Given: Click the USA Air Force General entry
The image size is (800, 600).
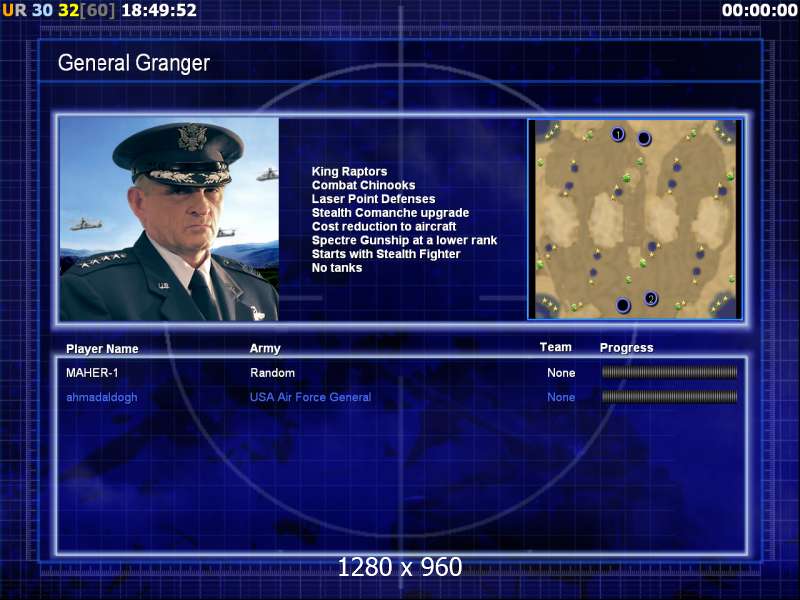Looking at the screenshot, I should pyautogui.click(x=310, y=397).
